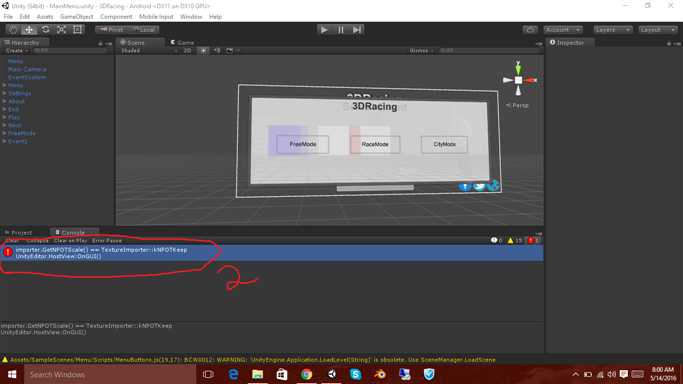Open Create dropdown in Hierarchy

tap(17, 51)
